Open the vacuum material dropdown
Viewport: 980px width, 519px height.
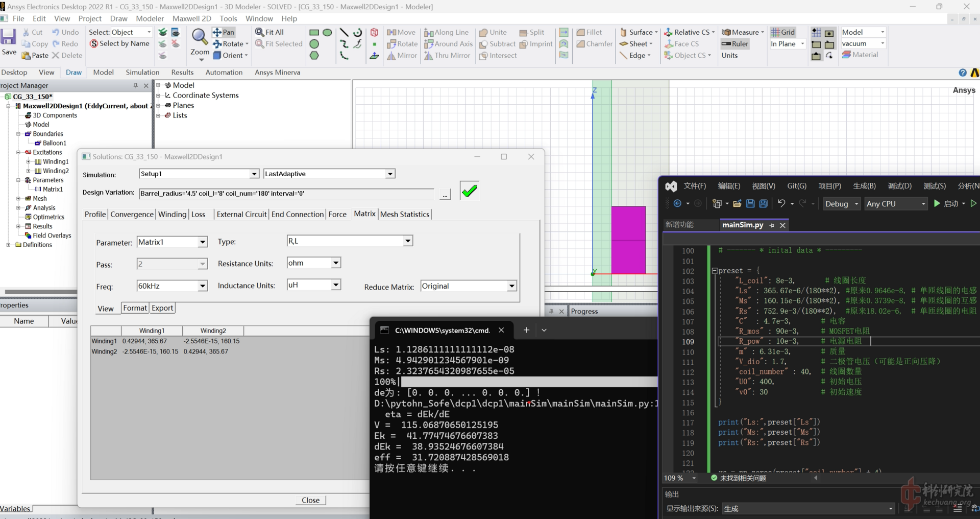coord(882,44)
